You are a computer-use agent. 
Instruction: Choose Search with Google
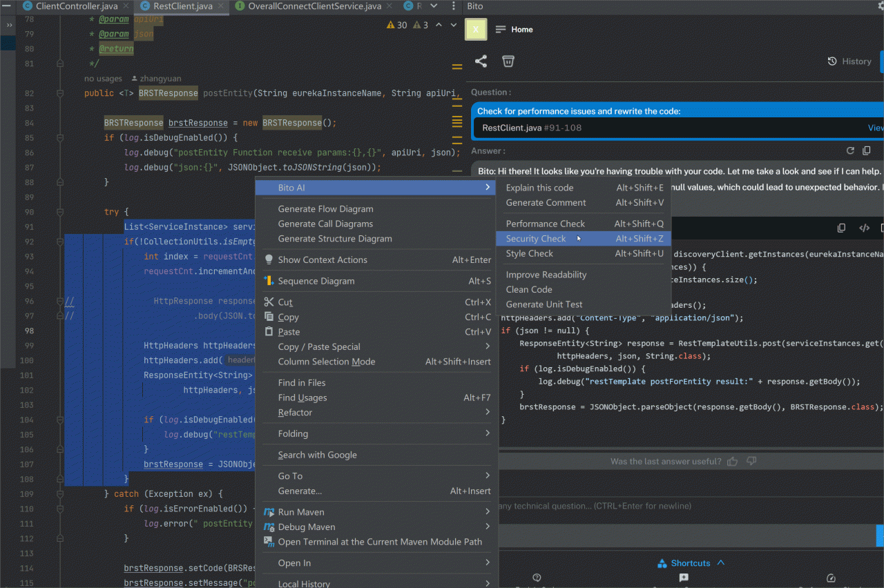pyautogui.click(x=376, y=455)
